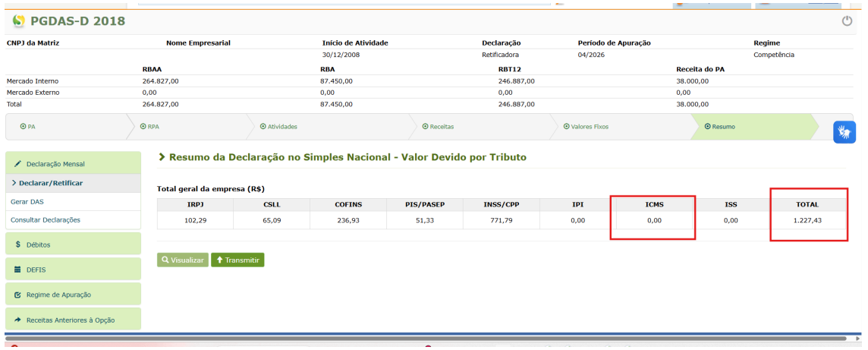Click the Resumo da Declaração heading
Image resolution: width=868 pixels, height=350 pixels.
(x=348, y=157)
